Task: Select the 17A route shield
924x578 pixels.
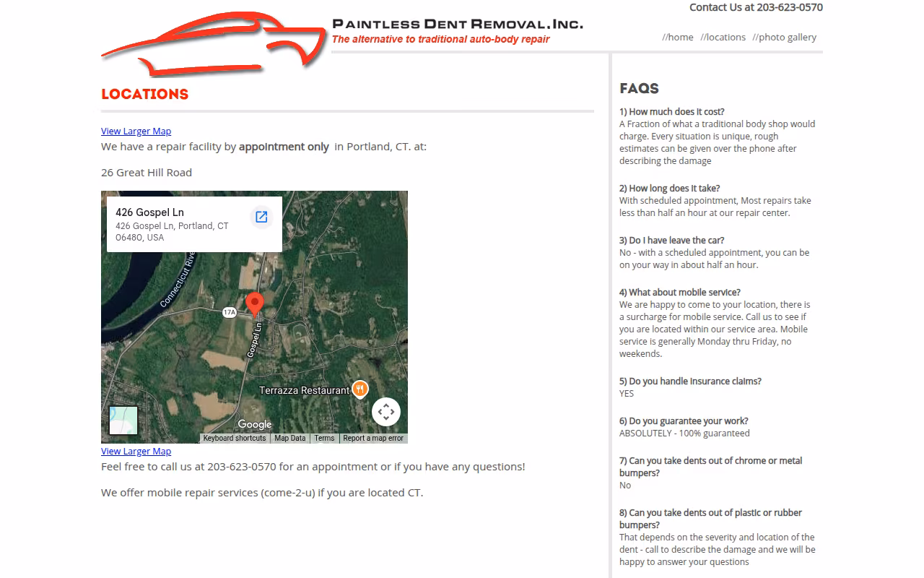Action: [x=230, y=312]
